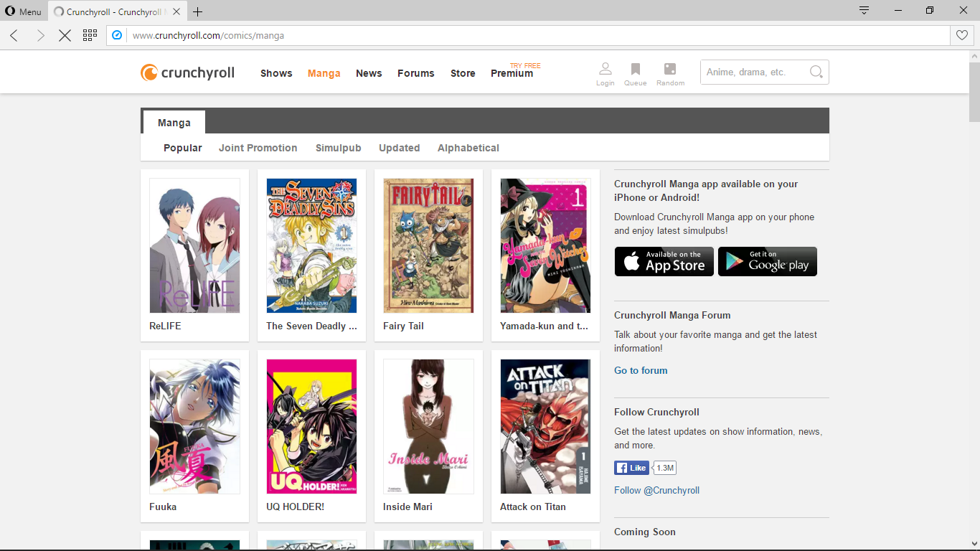Select the Joint Promotion tab
This screenshot has width=980, height=551.
tap(258, 148)
